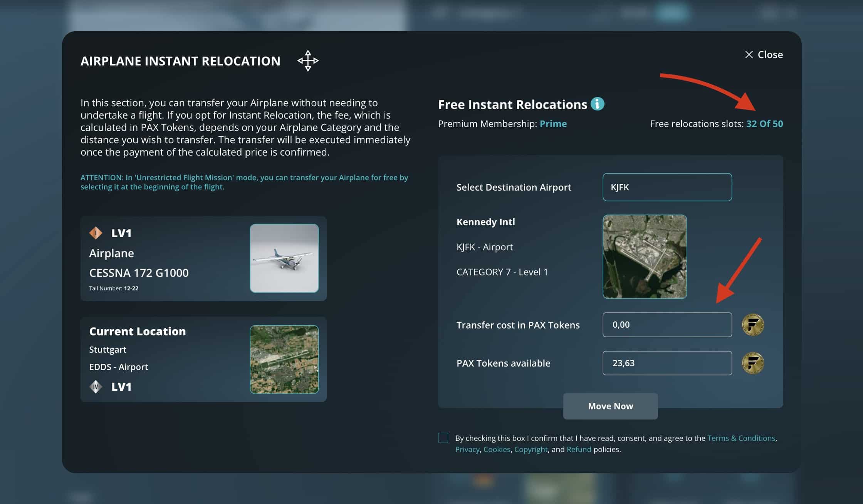863x504 pixels.
Task: Click the four-arrow move icon beside title
Action: click(308, 61)
